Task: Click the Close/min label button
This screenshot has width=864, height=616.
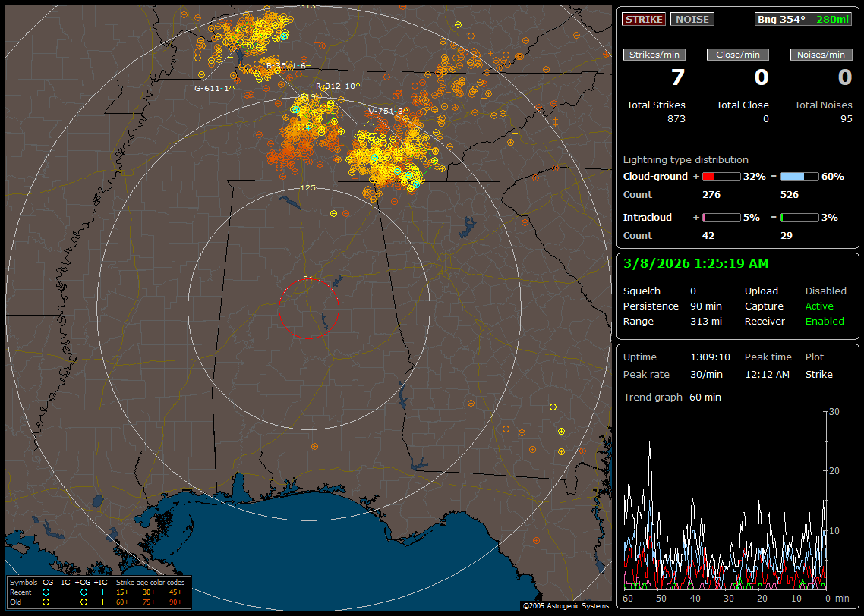Action: coord(738,55)
